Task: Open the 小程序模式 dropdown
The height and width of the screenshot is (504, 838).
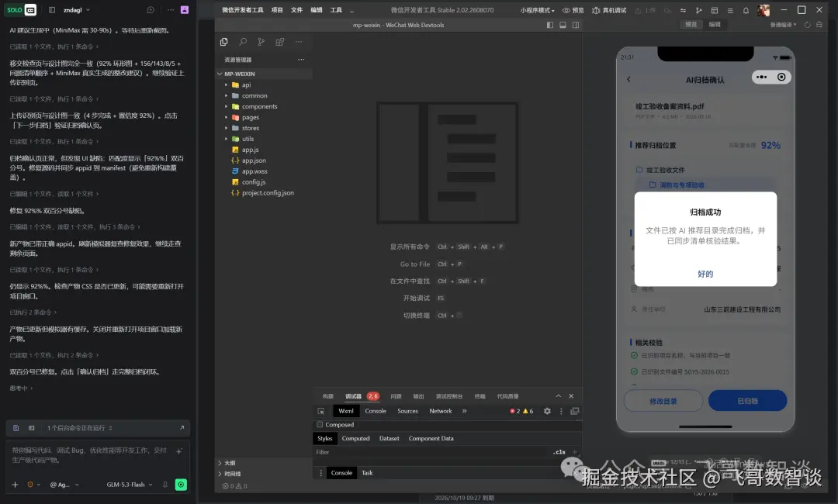Action: tap(537, 10)
